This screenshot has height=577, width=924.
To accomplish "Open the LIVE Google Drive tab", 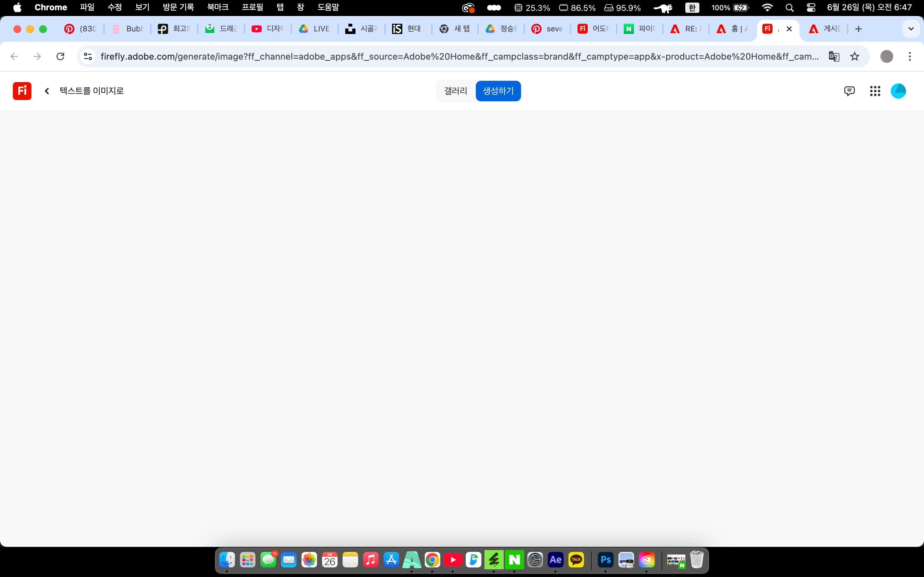I will coord(315,29).
